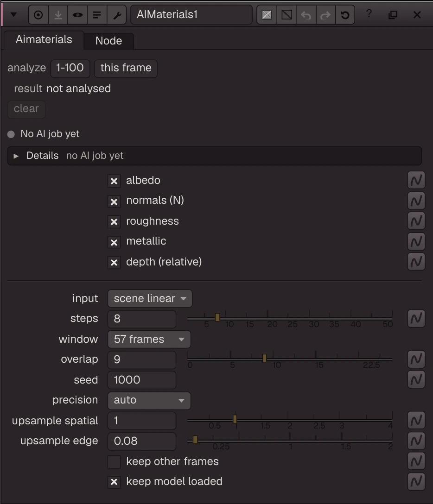Click the clear button
The height and width of the screenshot is (504, 433).
pyautogui.click(x=26, y=109)
